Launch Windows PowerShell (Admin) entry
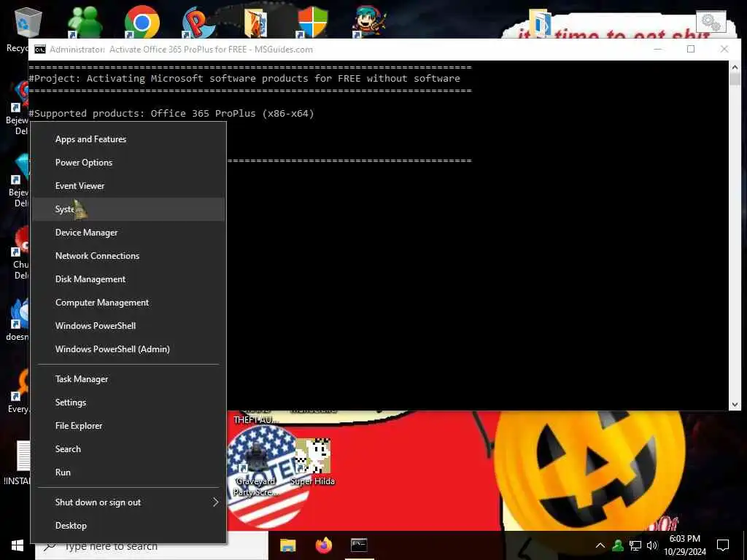Screen dimensions: 747x560 pos(128,349)
